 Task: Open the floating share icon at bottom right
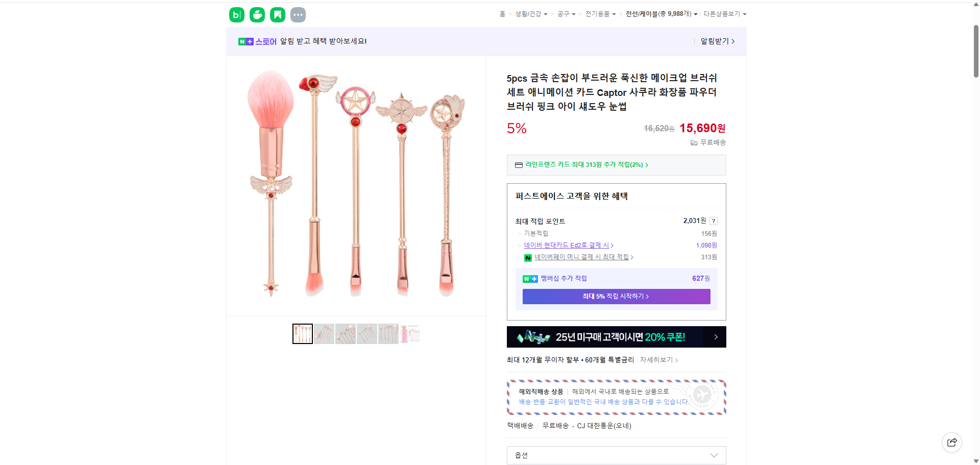[x=951, y=442]
